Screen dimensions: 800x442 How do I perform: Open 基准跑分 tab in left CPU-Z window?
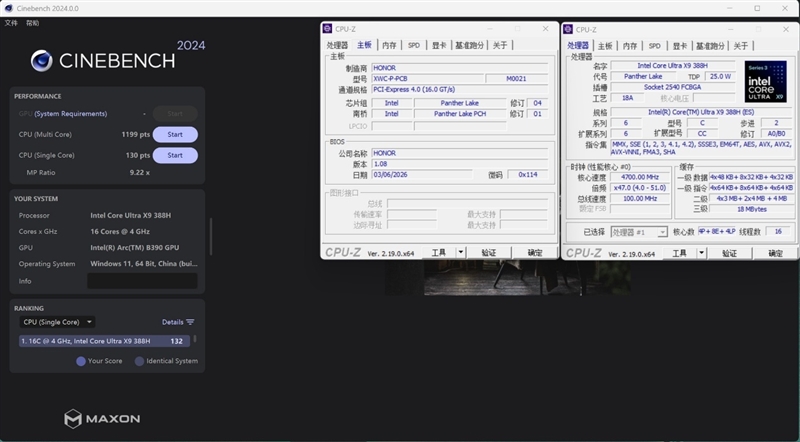point(469,45)
